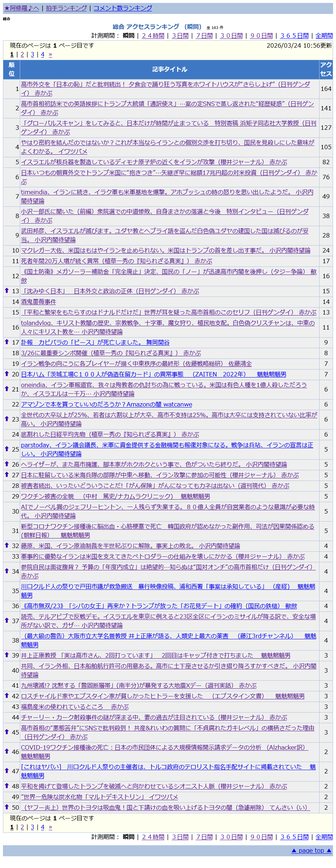Screen dimensions: 336x868
Task: Jump to page top via ▲ page top ▲
Action: coord(311,850)
